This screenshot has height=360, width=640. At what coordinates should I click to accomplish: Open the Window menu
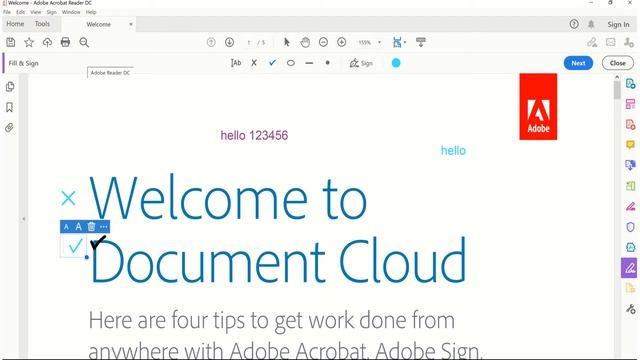[71, 12]
